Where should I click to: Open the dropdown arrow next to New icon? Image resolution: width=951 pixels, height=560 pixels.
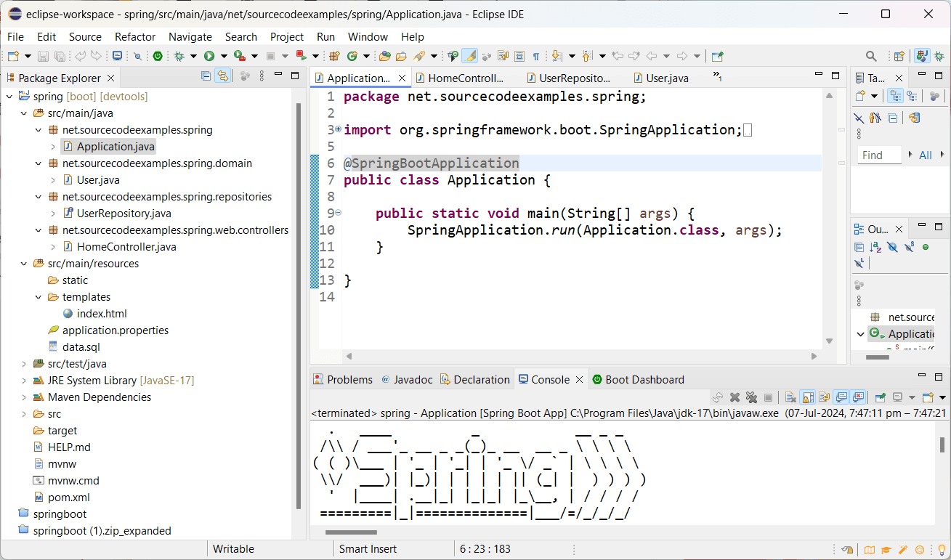(28, 56)
